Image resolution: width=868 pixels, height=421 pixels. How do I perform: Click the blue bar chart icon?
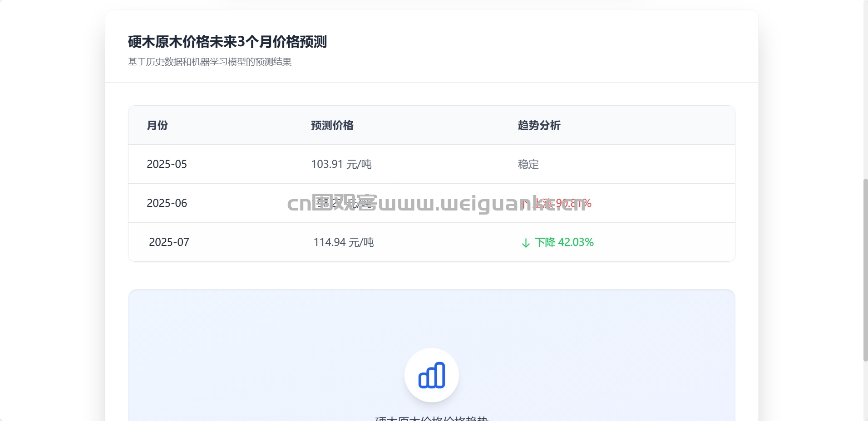pyautogui.click(x=432, y=375)
